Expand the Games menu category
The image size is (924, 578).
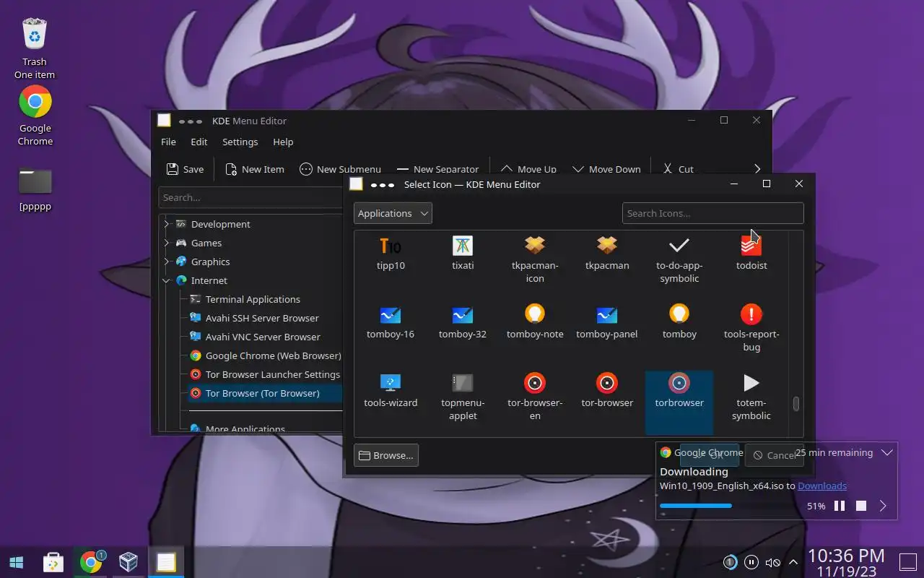coord(167,243)
